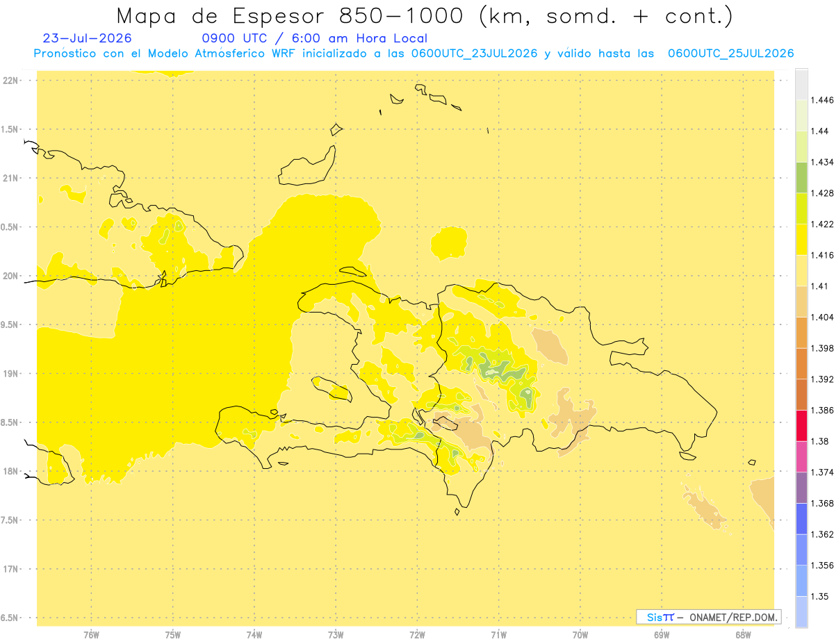Image resolution: width=834 pixels, height=644 pixels.
Task: Click the purple 1.368–1.374 colorbar segment
Action: point(801,488)
